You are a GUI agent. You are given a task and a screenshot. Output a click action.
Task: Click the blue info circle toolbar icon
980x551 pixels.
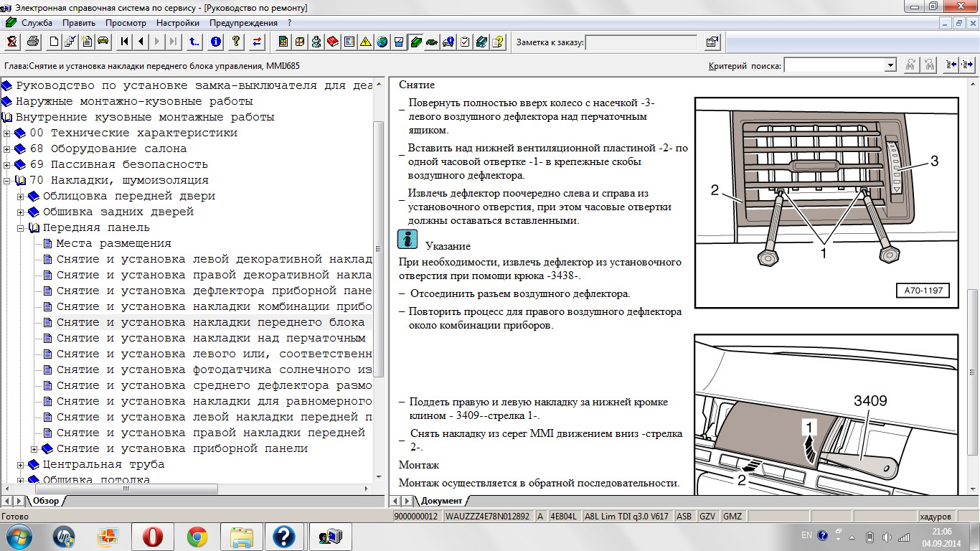tap(215, 42)
